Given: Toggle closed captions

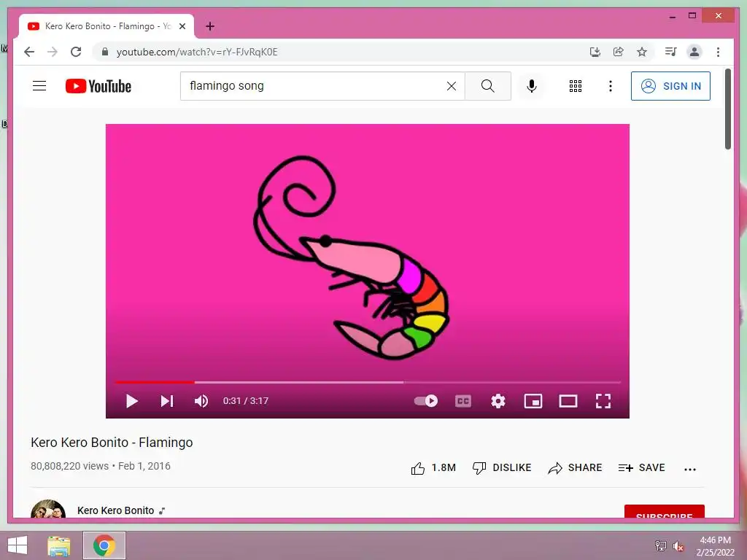Looking at the screenshot, I should click(x=463, y=401).
